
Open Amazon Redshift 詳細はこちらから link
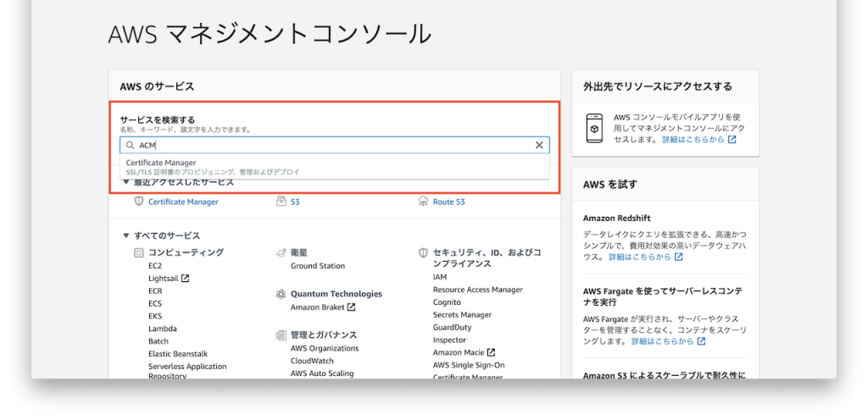[x=640, y=257]
